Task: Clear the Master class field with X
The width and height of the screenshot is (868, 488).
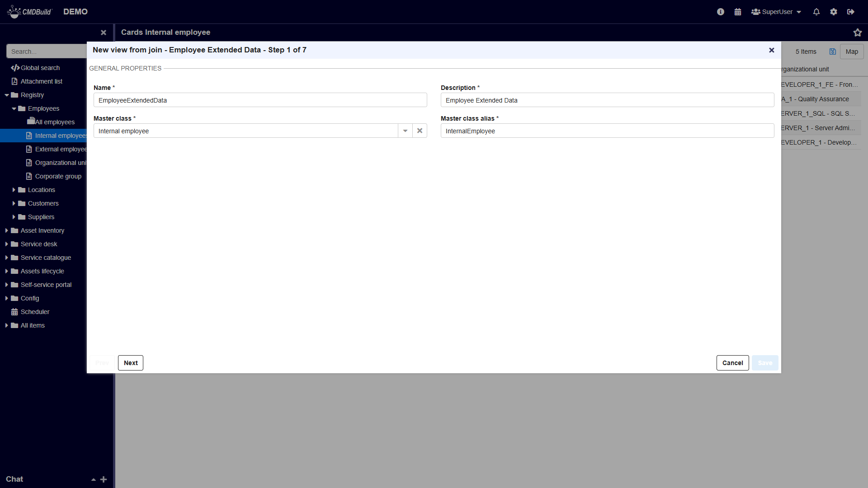Action: (x=420, y=131)
